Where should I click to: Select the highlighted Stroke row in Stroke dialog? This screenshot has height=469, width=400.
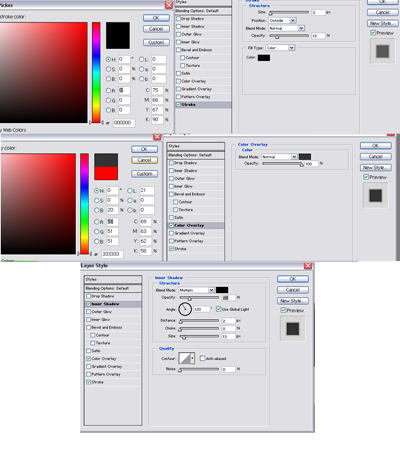point(203,105)
